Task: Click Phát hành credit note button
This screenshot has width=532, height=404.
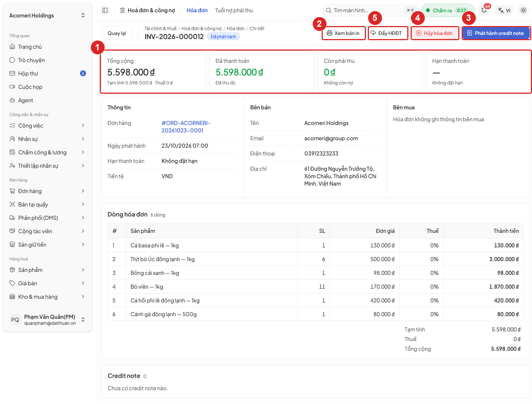Action: (496, 33)
